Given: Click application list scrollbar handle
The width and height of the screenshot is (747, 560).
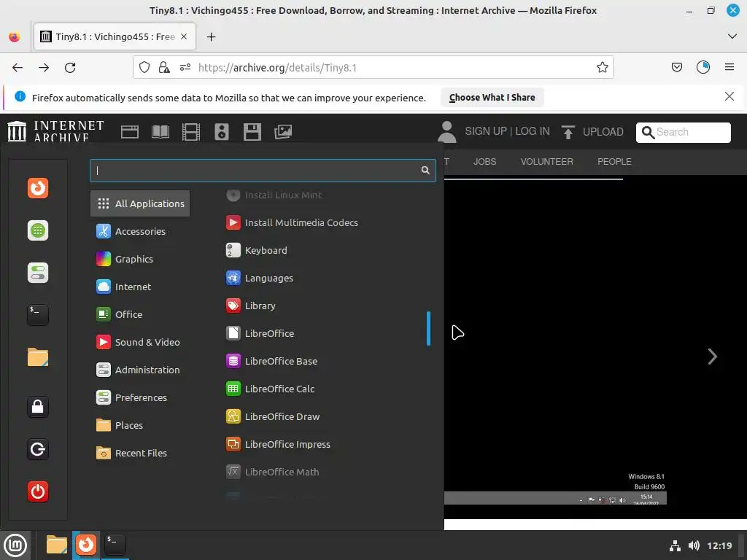Looking at the screenshot, I should click(429, 329).
